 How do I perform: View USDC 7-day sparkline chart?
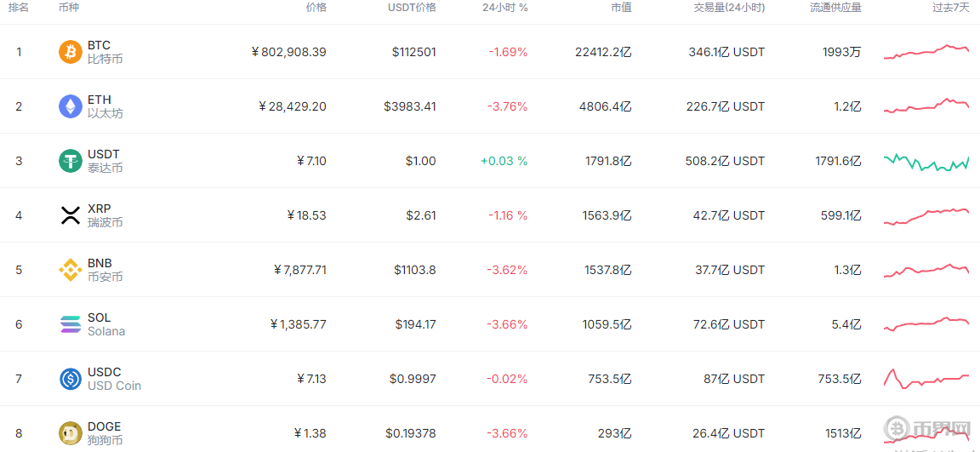(x=926, y=379)
